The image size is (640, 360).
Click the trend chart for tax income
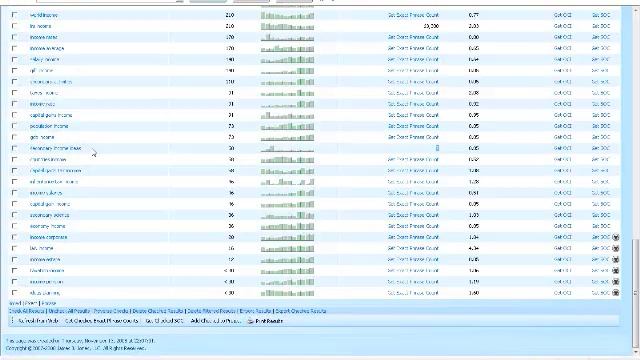click(287, 27)
